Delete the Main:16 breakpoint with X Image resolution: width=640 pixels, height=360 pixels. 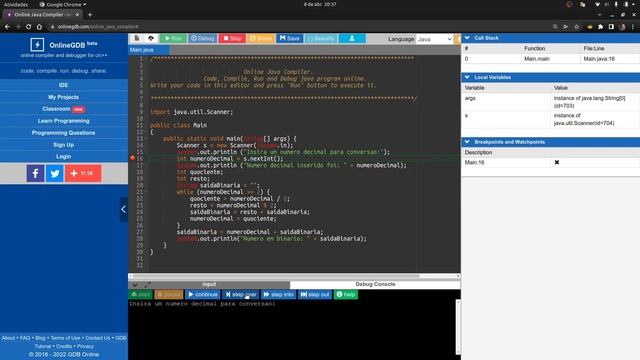557,162
